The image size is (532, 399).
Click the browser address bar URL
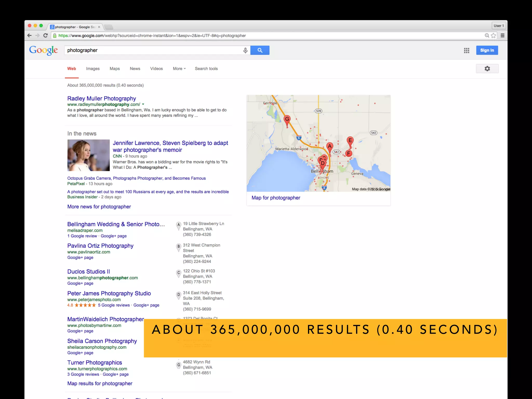tap(152, 36)
